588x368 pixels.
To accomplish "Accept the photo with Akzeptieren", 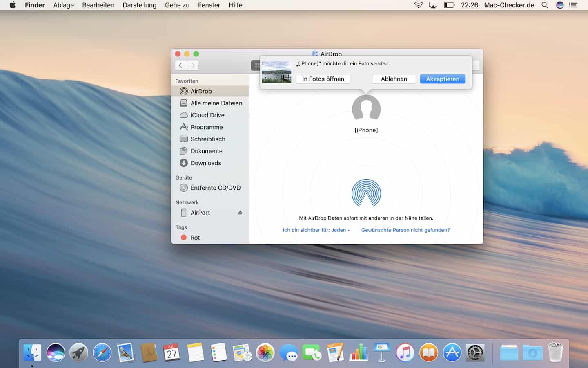I will point(443,79).
